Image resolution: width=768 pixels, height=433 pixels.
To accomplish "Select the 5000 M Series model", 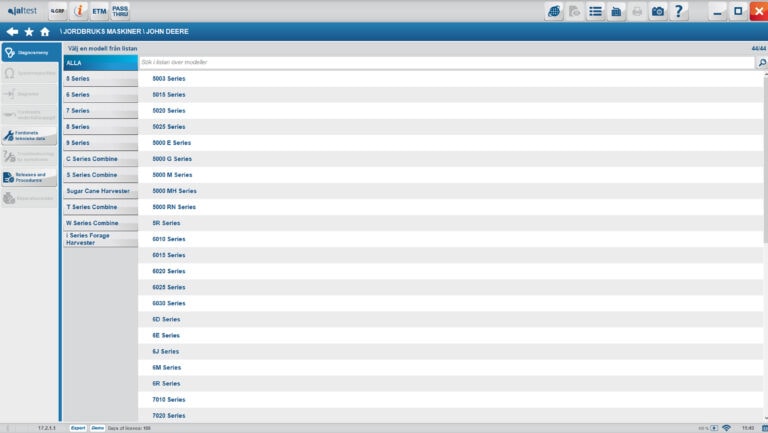I will pyautogui.click(x=451, y=175).
